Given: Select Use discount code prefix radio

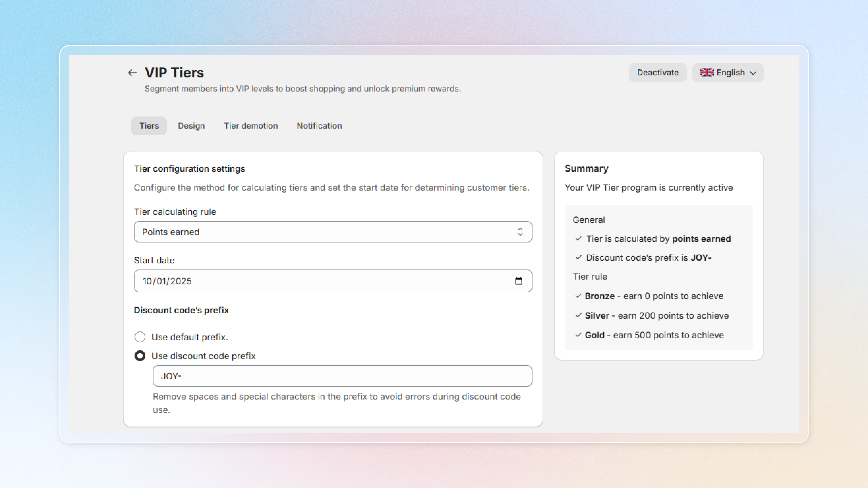Looking at the screenshot, I should [x=140, y=356].
